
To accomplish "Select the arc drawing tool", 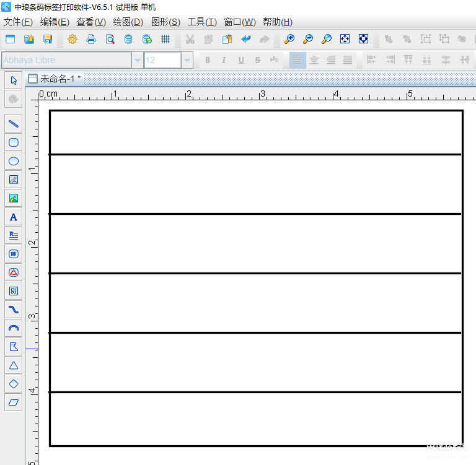I will pyautogui.click(x=14, y=328).
